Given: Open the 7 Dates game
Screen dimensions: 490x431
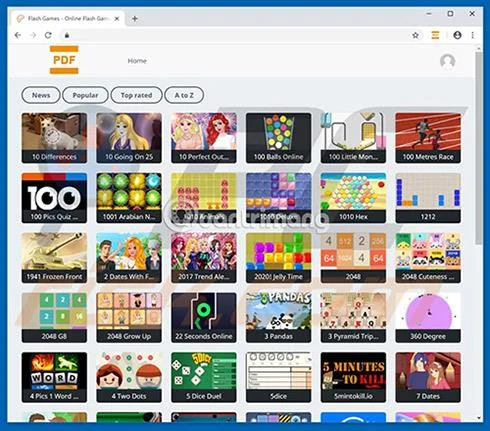Looking at the screenshot, I should click(428, 377).
